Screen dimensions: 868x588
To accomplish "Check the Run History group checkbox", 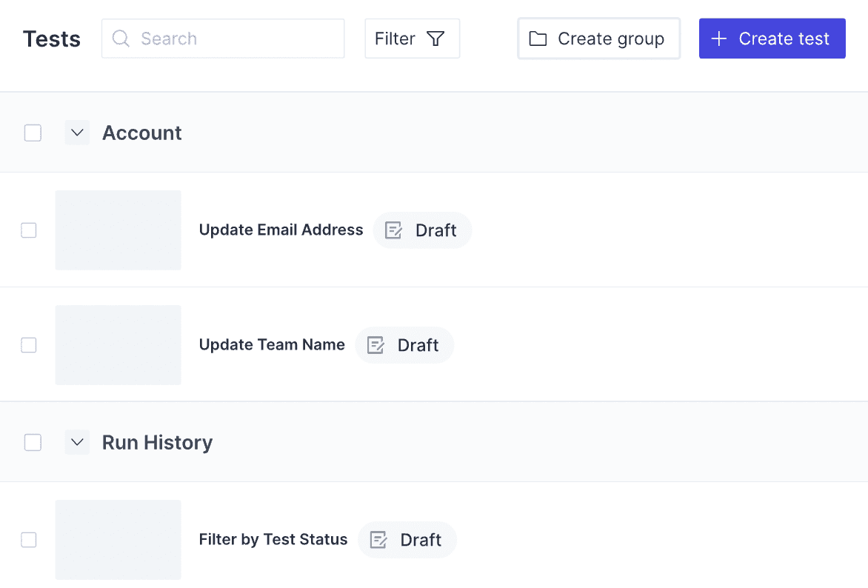I will (x=33, y=442).
